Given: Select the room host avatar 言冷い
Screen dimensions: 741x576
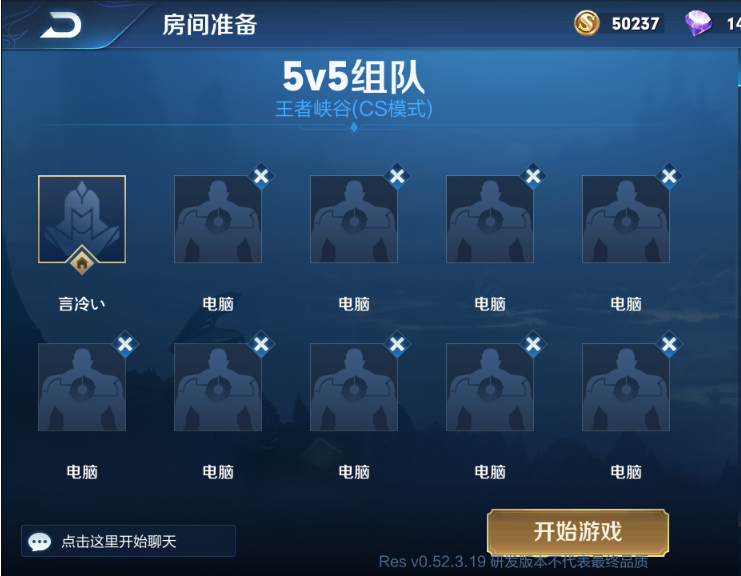Looking at the screenshot, I should [82, 219].
